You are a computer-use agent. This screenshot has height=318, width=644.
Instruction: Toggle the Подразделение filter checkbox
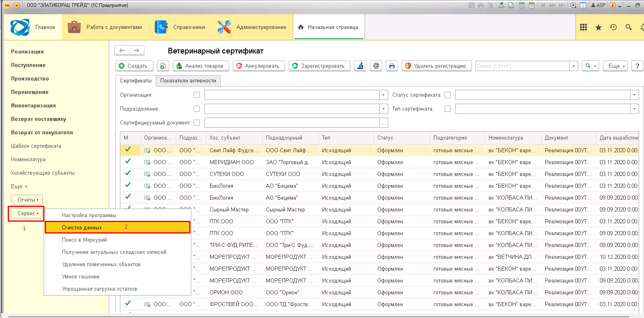[x=197, y=109]
